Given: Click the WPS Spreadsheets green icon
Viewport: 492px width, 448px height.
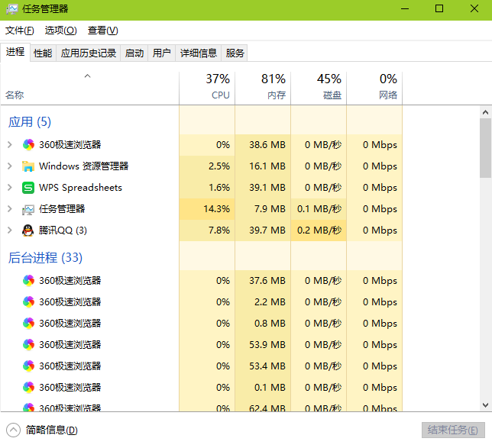Looking at the screenshot, I should pos(28,188).
